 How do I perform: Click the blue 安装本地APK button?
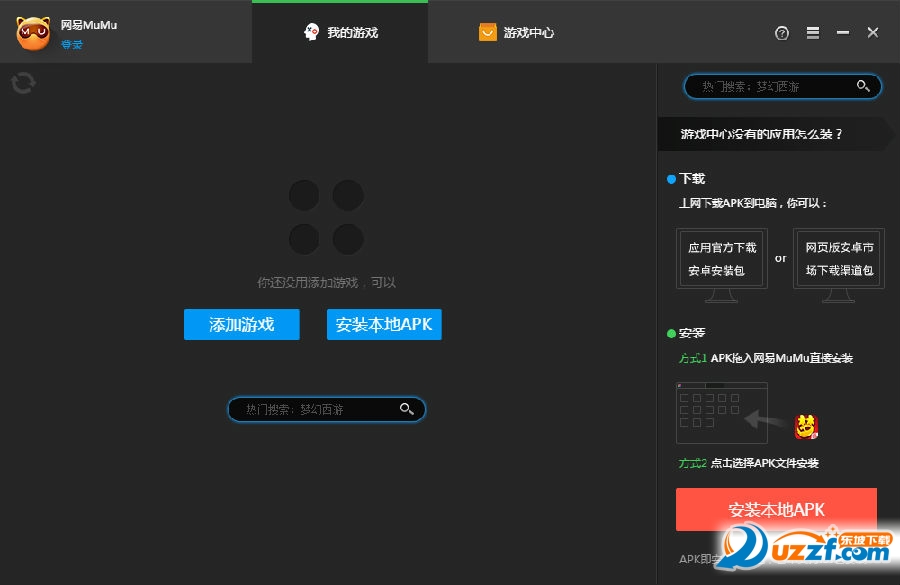tap(384, 325)
